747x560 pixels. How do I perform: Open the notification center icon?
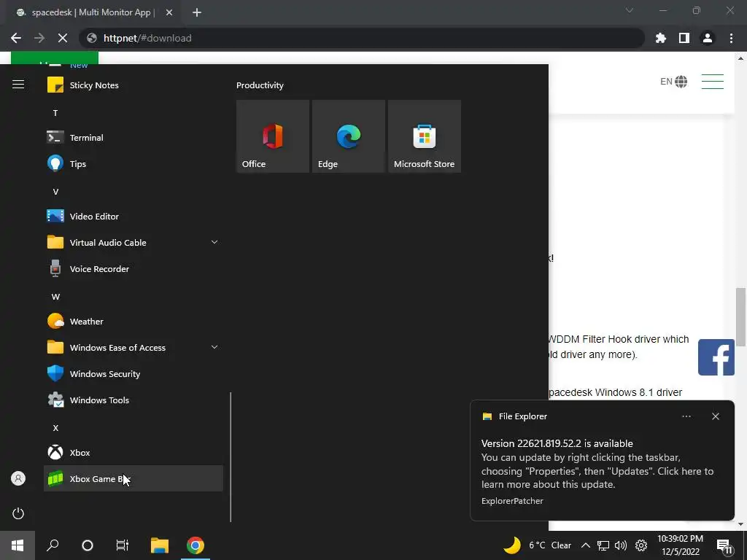(724, 546)
